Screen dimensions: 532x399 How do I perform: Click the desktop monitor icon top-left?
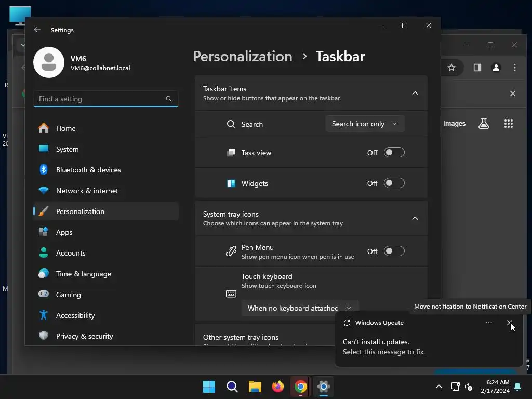pos(20,16)
